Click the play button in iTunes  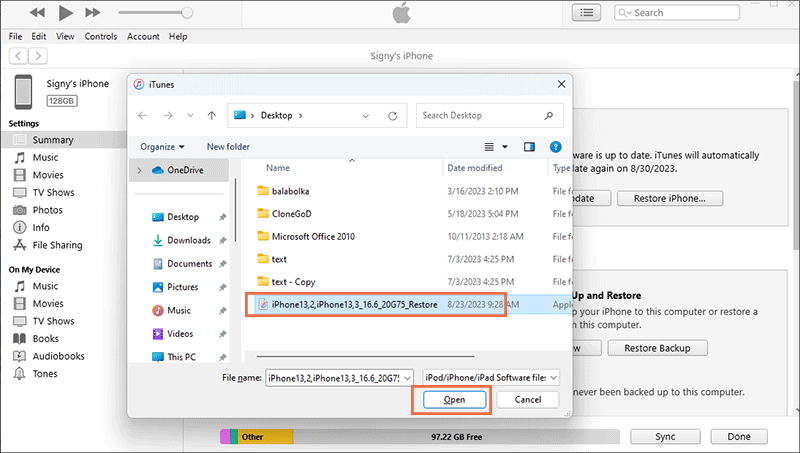(x=65, y=13)
